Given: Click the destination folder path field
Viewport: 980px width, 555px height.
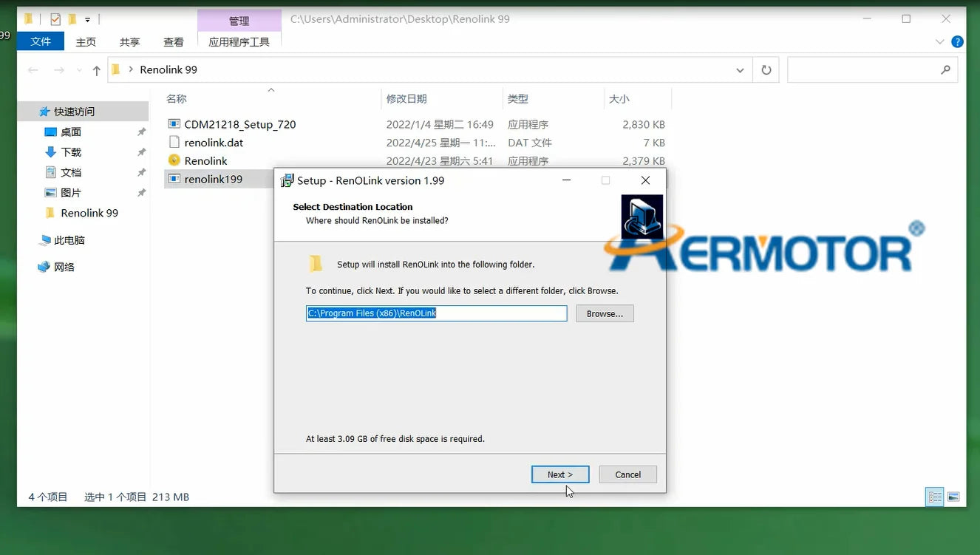Looking at the screenshot, I should [437, 313].
